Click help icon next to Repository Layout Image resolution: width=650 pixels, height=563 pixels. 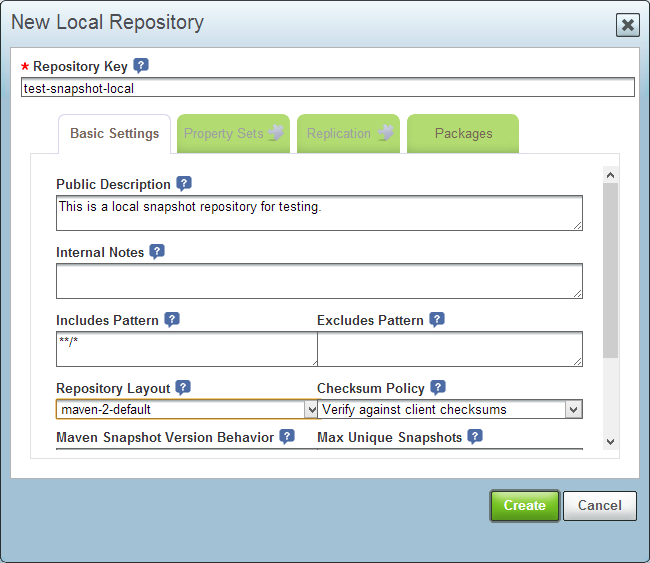(x=183, y=388)
